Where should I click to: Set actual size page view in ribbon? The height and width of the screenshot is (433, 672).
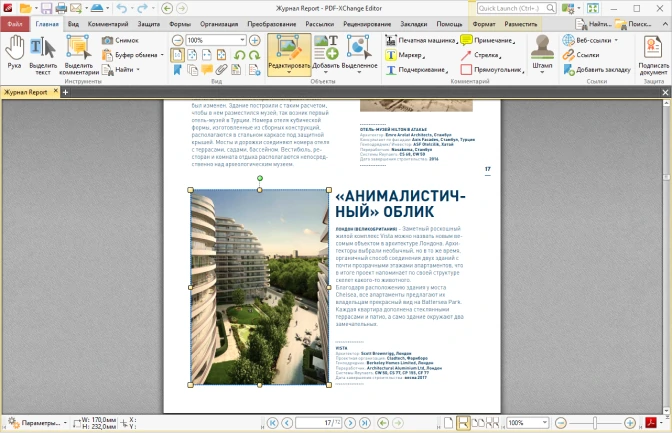[x=177, y=55]
